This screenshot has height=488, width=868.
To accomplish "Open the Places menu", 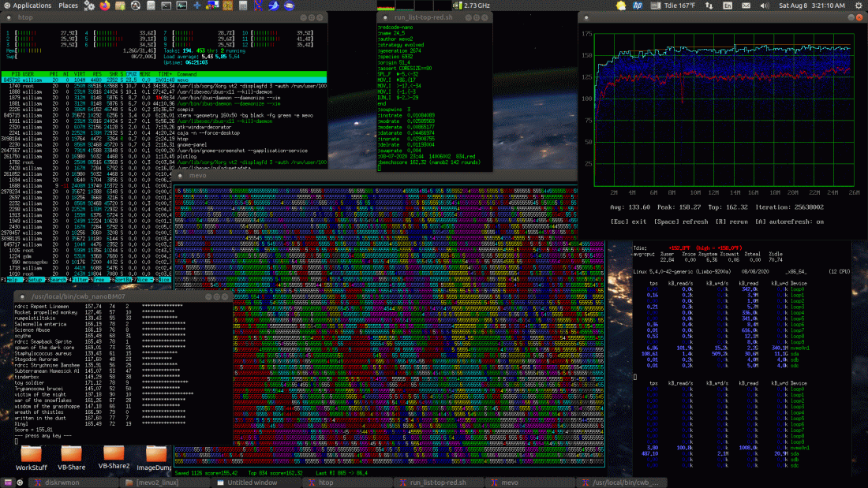I will tap(68, 6).
